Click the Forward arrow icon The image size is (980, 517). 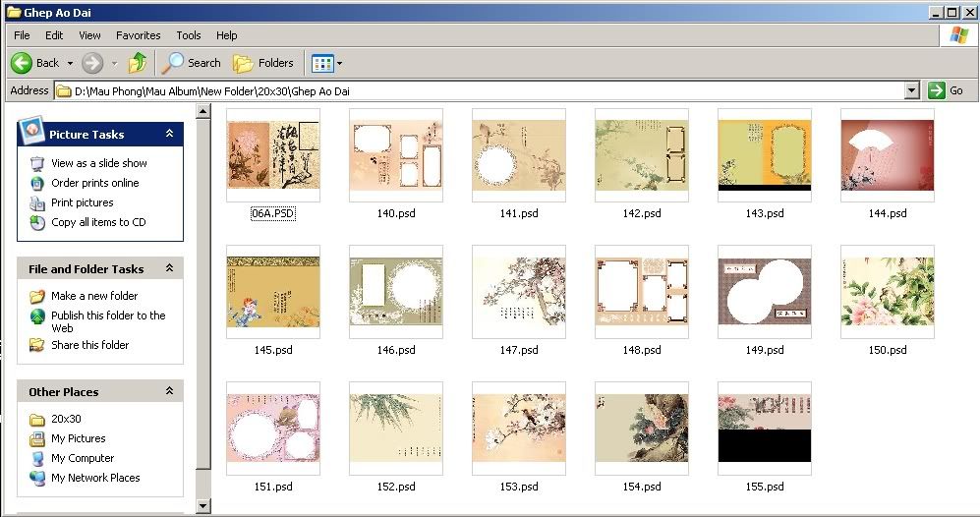[x=92, y=63]
